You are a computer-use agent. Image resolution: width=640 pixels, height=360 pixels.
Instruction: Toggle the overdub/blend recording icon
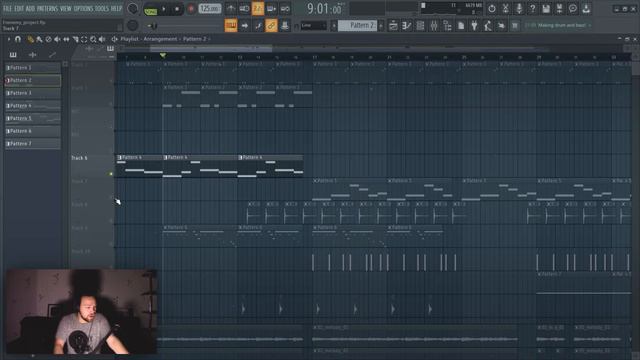click(271, 9)
